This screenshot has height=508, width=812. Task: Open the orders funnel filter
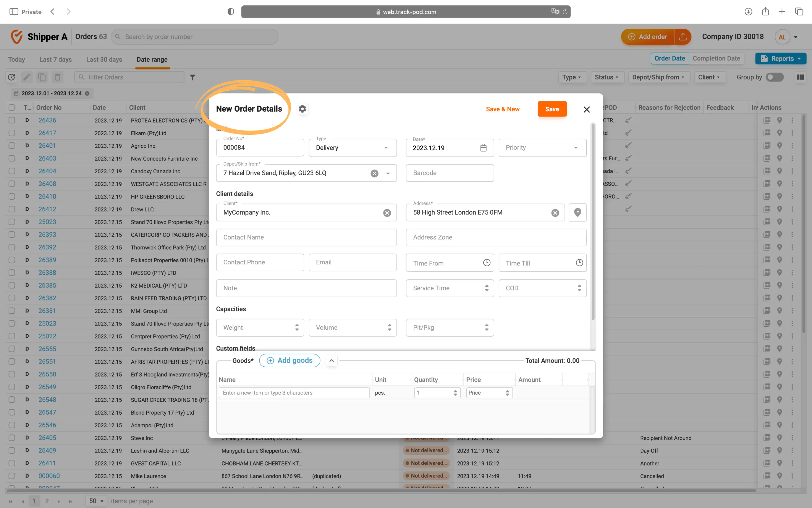[x=192, y=77]
